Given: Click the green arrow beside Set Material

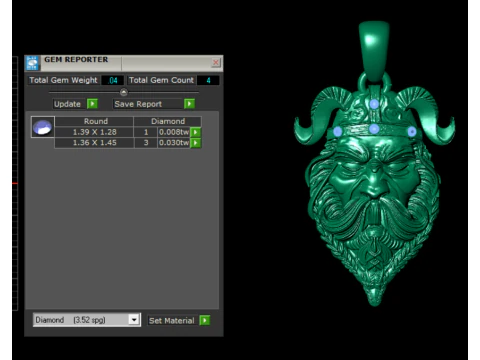Looking at the screenshot, I should 205,320.
